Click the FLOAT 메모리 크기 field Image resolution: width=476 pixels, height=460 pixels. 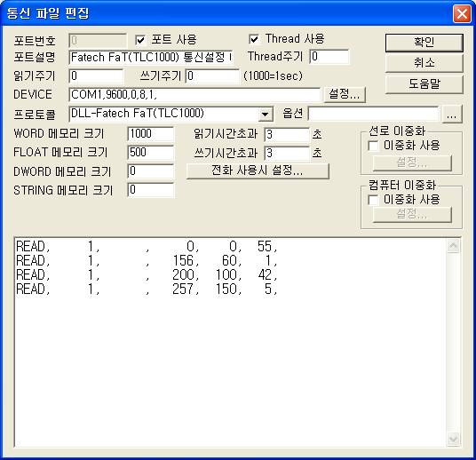tap(151, 153)
